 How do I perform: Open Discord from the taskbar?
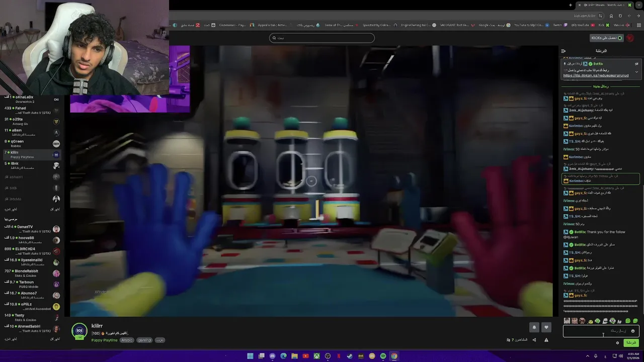(272, 356)
